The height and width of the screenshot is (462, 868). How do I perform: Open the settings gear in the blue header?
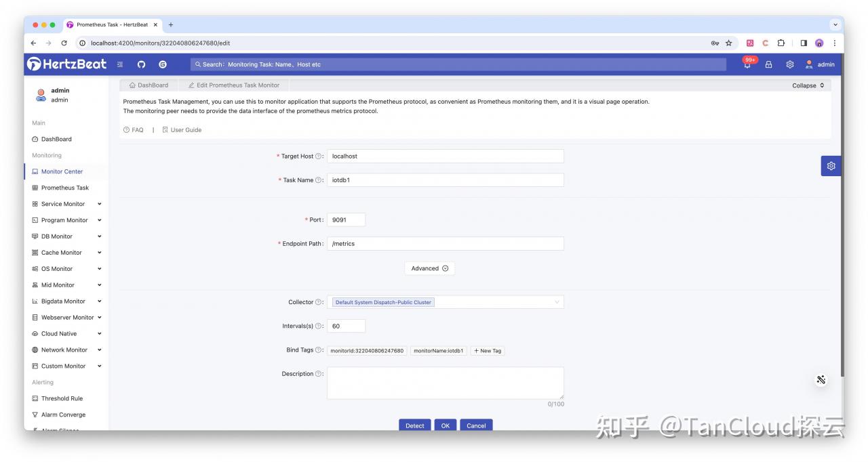(x=790, y=64)
